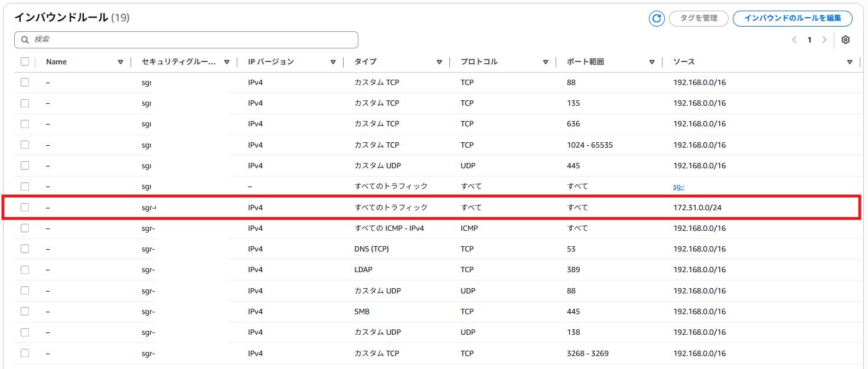Open table preferences gear icon
The width and height of the screenshot is (868, 369).
(x=846, y=40)
